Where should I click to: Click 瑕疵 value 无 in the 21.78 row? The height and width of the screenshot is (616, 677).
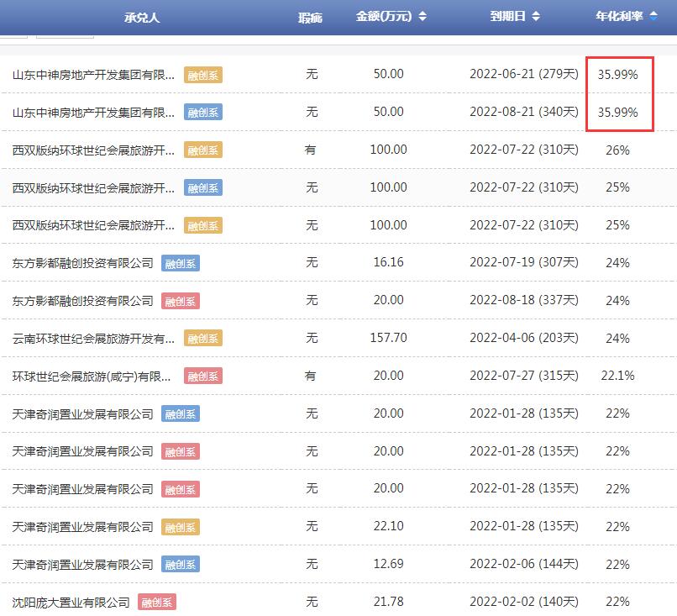tap(312, 602)
